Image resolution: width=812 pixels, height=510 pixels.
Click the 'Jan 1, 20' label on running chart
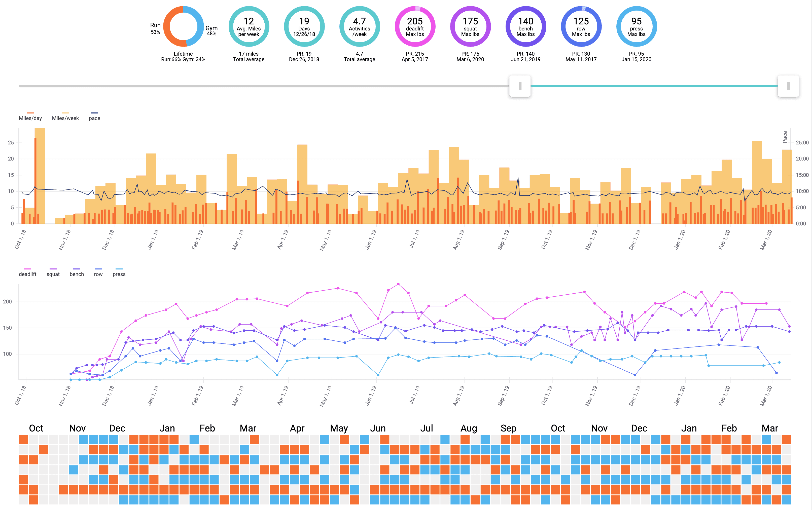[x=680, y=240]
